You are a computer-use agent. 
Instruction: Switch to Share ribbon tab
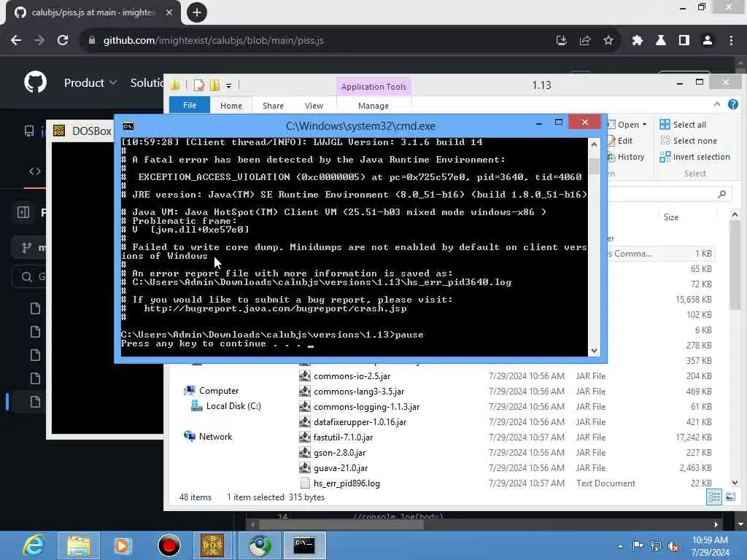273,106
